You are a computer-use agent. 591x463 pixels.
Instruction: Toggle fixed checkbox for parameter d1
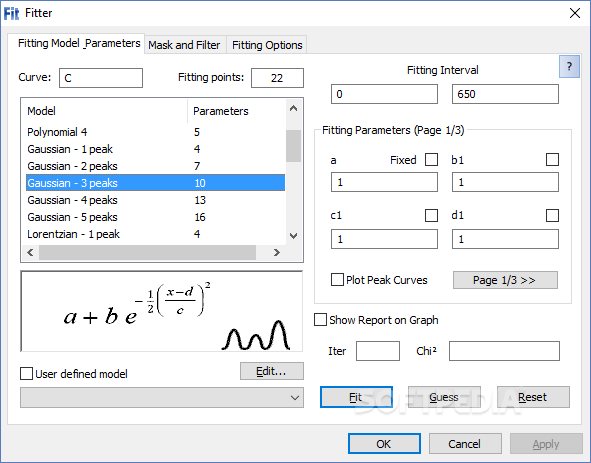coord(552,215)
